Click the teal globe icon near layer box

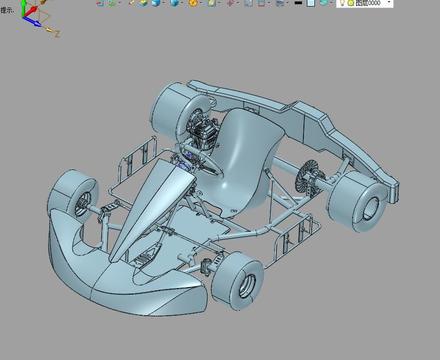pos(324,3)
